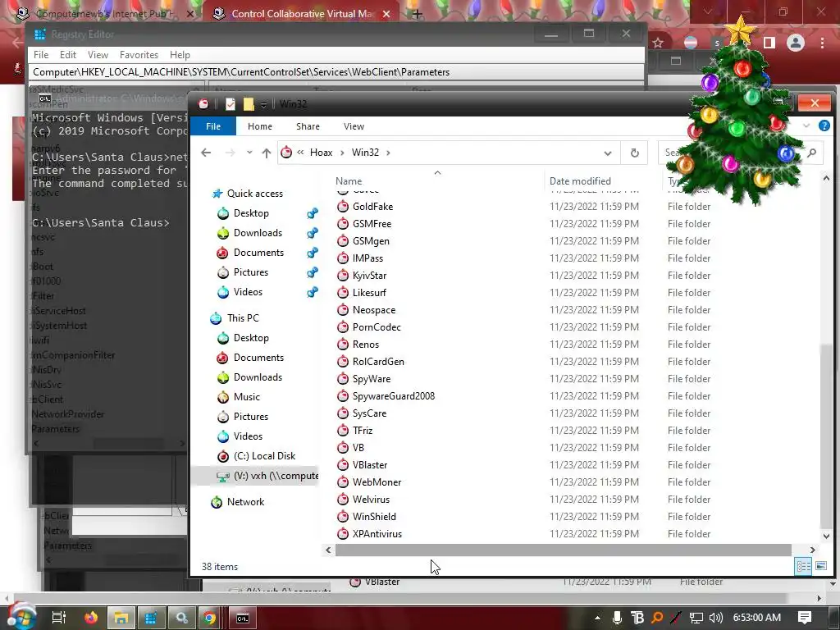Click the GSMFree folder icon
The image size is (840, 630).
[x=343, y=223]
